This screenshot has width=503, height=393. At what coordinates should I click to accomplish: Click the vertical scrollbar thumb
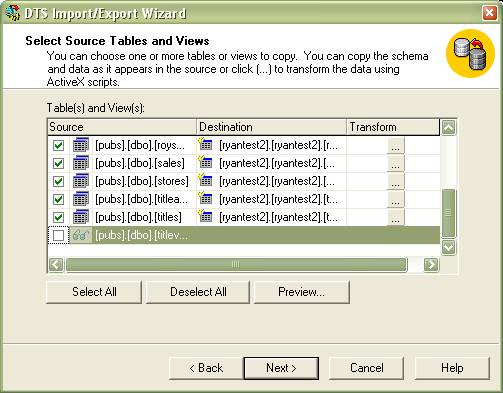(449, 213)
